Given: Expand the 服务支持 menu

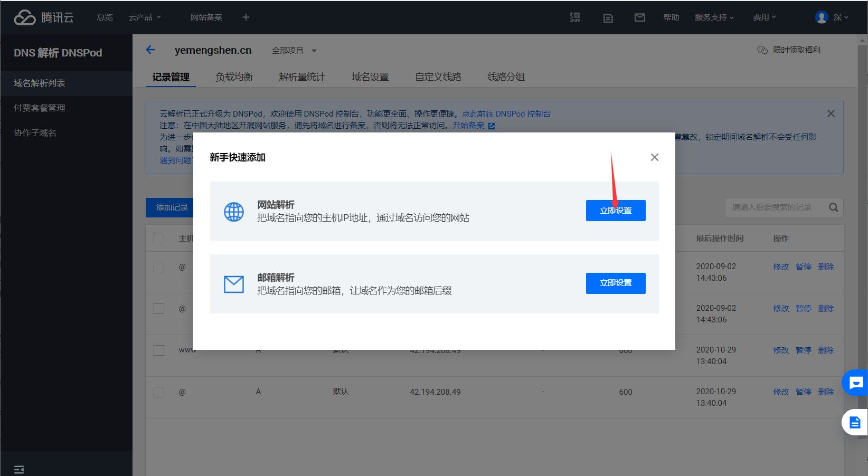Looking at the screenshot, I should (714, 17).
